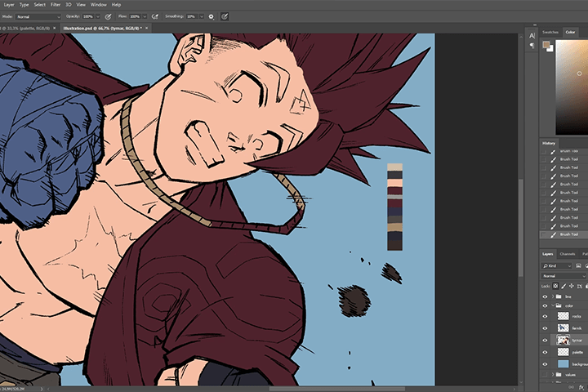Hide the 'rocks' layer
Screen dimensions: 588x392
click(545, 316)
